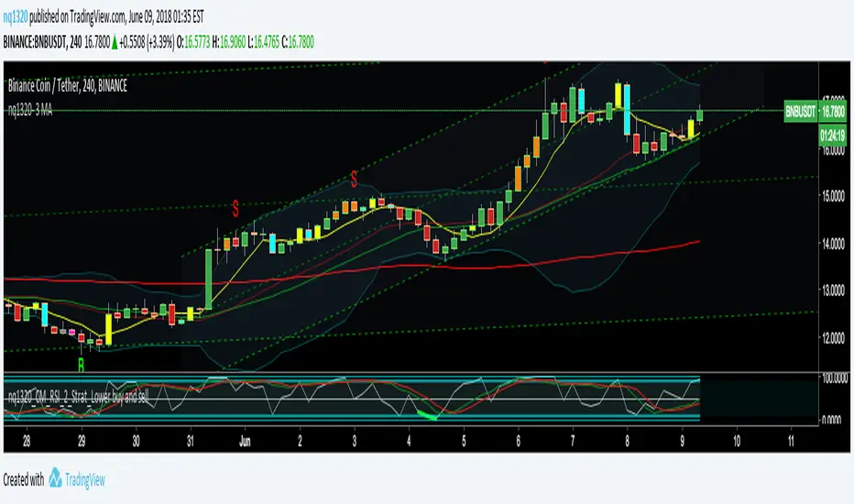Click the 31 date label on time axis
This screenshot has width=854, height=504.
click(x=190, y=442)
